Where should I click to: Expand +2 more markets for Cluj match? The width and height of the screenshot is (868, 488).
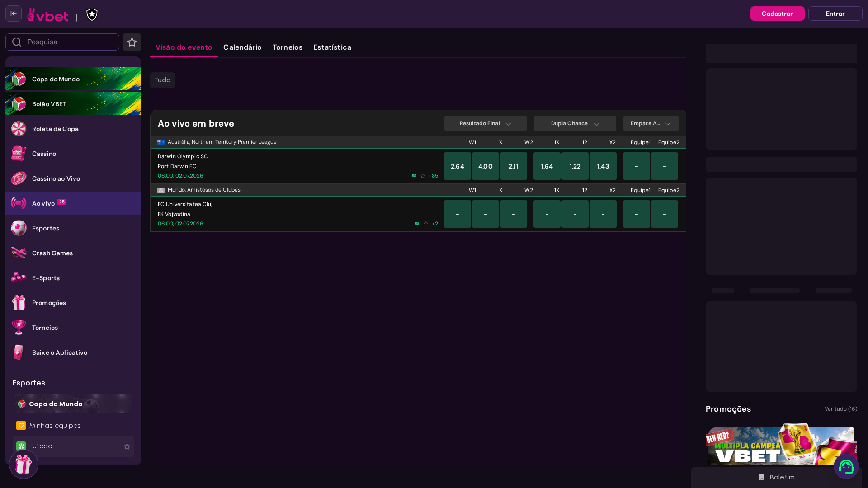pos(435,224)
